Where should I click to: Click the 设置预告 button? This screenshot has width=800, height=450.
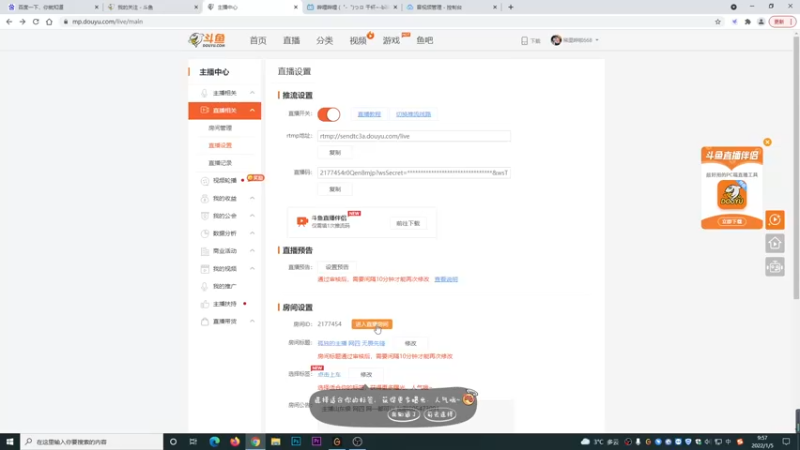pyautogui.click(x=337, y=267)
